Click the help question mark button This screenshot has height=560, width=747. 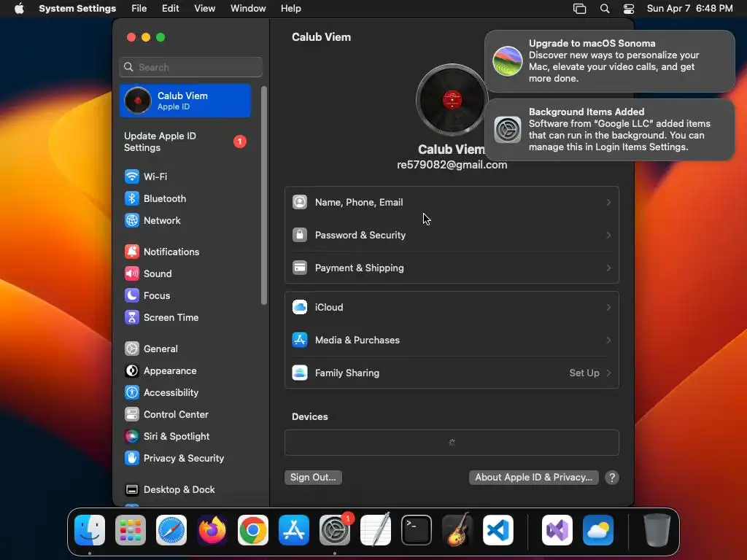[612, 478]
